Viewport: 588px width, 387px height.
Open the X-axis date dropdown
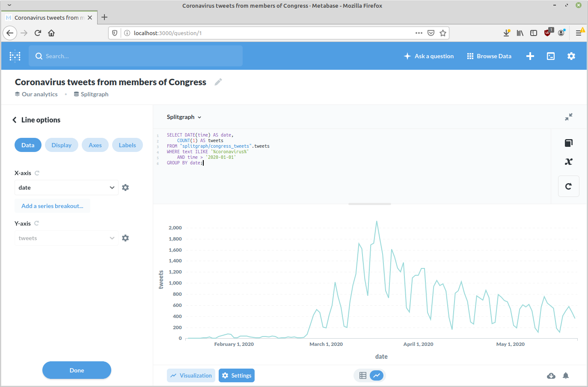(66, 188)
